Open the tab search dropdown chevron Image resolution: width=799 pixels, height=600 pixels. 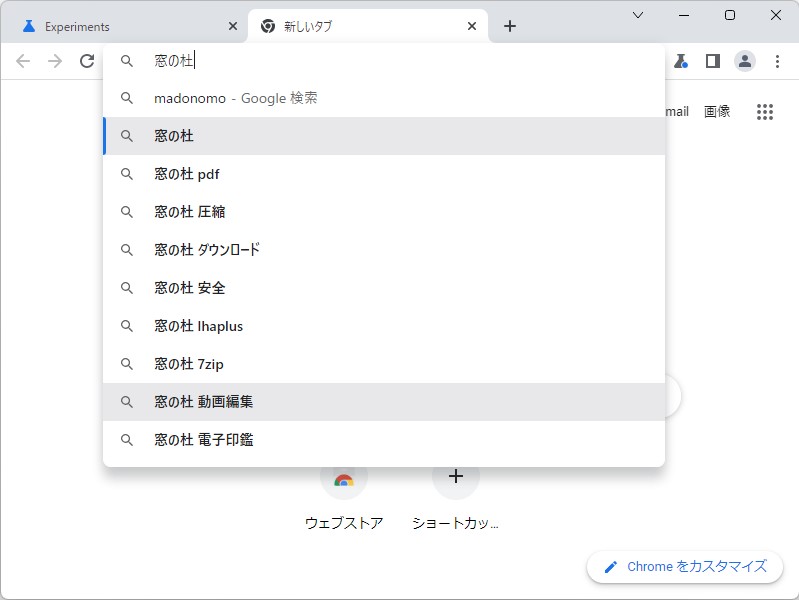(x=637, y=15)
